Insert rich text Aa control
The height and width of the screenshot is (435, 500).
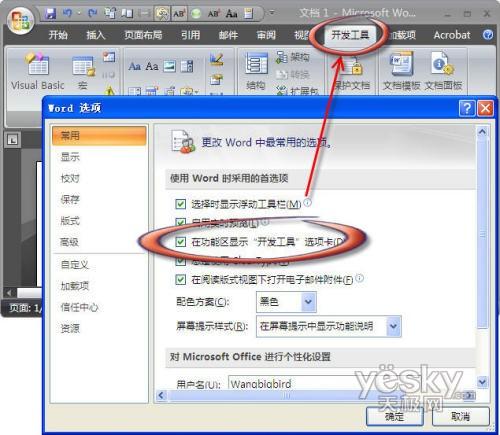pos(134,66)
